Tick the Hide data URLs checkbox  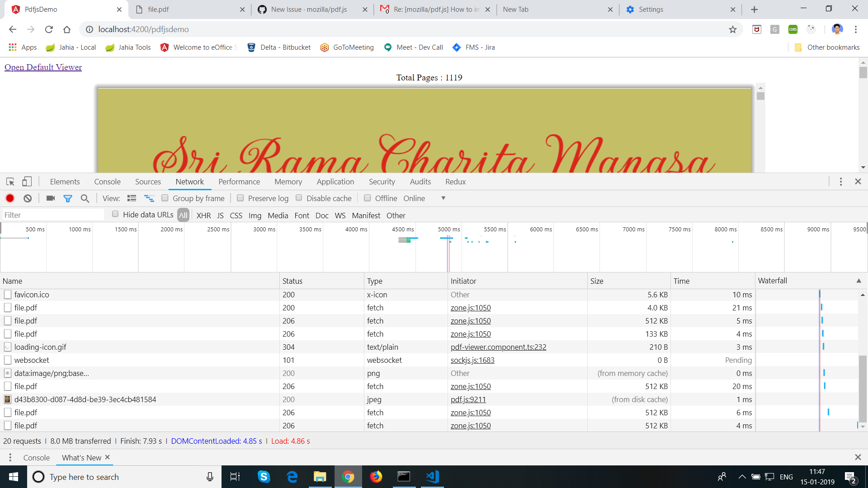pos(115,214)
